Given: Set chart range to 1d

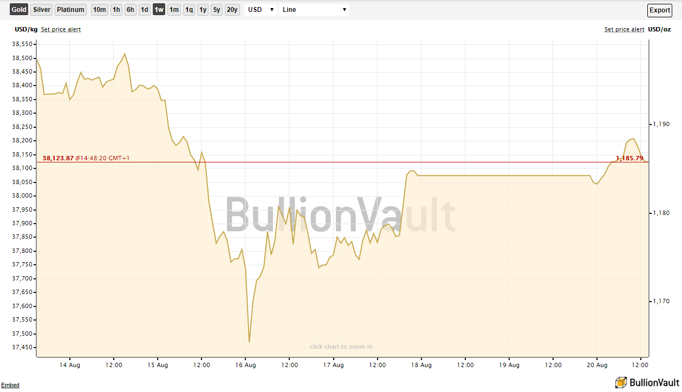Looking at the screenshot, I should click(x=144, y=10).
